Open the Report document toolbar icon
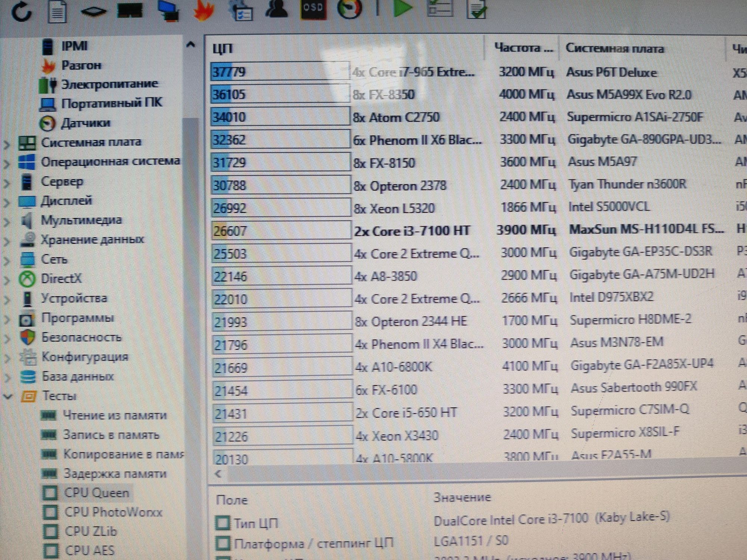The image size is (747, 560). [57, 11]
